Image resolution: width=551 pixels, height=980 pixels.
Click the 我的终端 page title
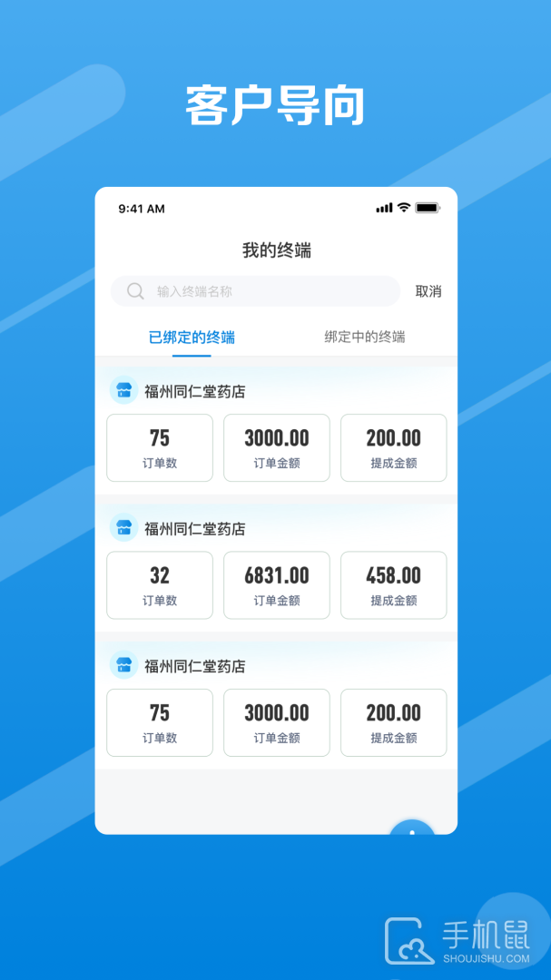click(x=277, y=250)
